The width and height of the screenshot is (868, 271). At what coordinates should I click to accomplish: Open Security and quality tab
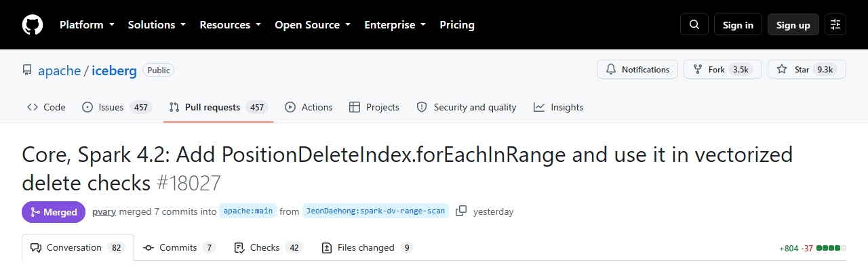tap(467, 107)
